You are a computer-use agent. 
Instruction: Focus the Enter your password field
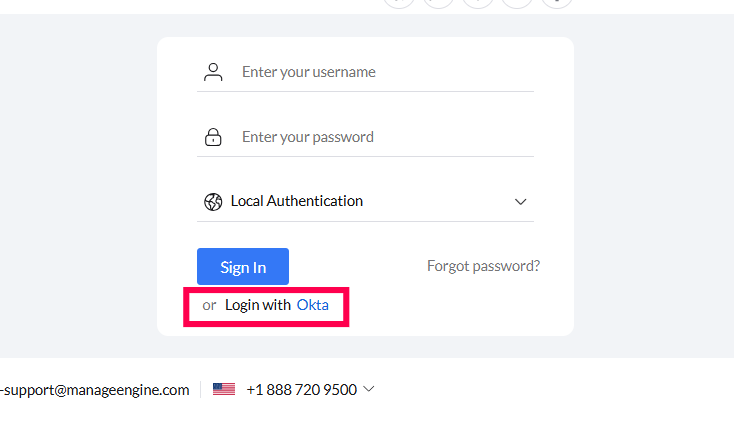(x=385, y=137)
